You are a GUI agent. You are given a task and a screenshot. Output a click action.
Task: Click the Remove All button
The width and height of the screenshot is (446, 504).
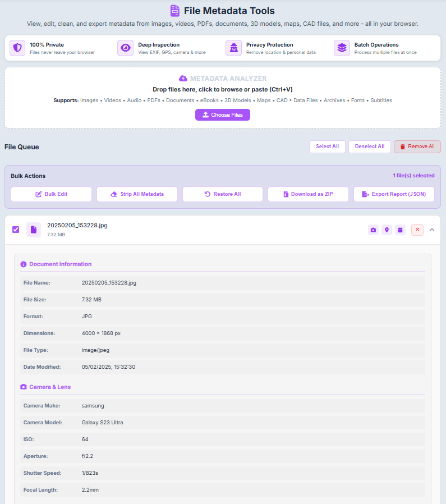tap(417, 146)
